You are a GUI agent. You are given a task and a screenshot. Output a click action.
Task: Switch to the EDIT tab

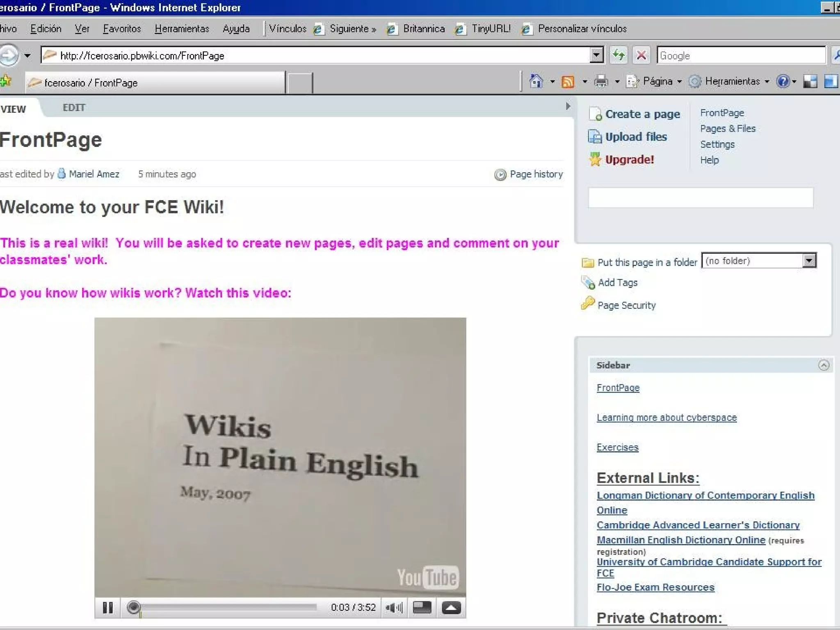74,107
